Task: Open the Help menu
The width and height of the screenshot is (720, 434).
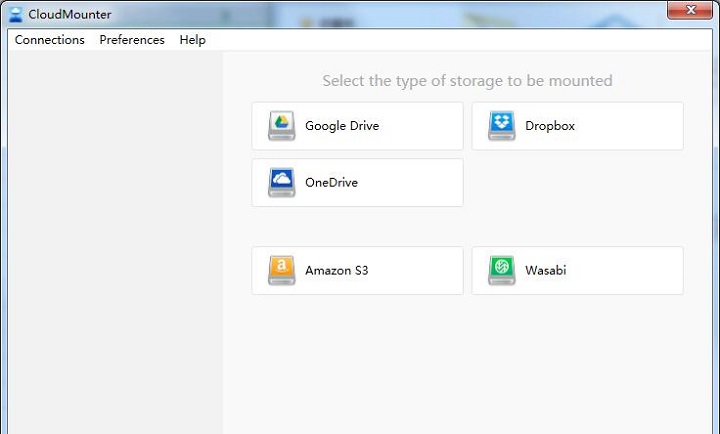Action: pyautogui.click(x=192, y=40)
